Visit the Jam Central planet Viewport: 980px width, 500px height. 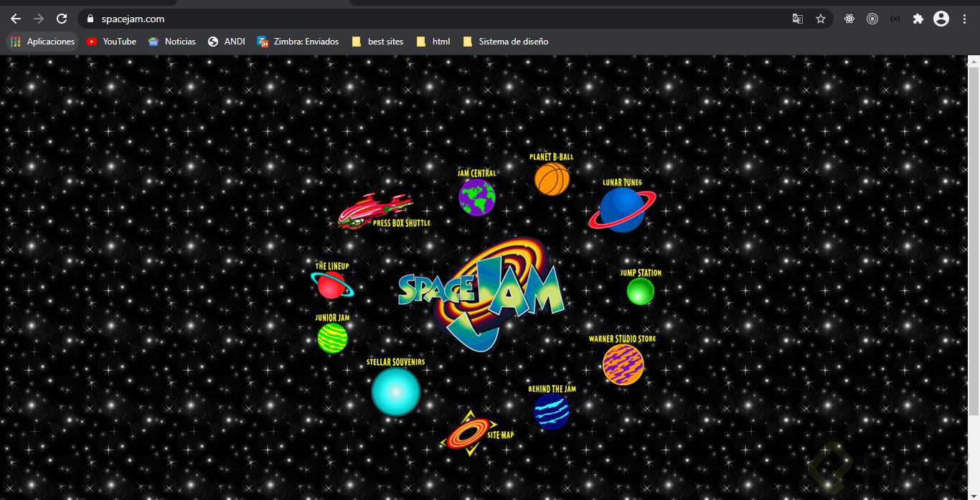477,197
